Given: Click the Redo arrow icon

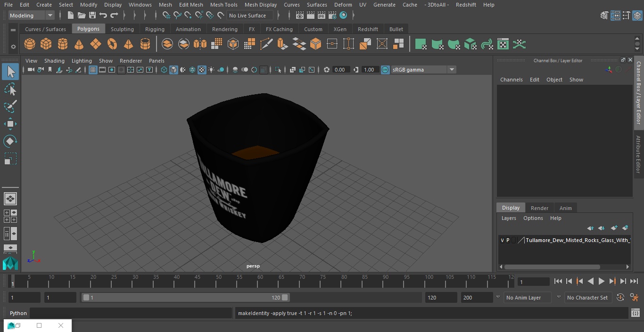Looking at the screenshot, I should point(114,16).
